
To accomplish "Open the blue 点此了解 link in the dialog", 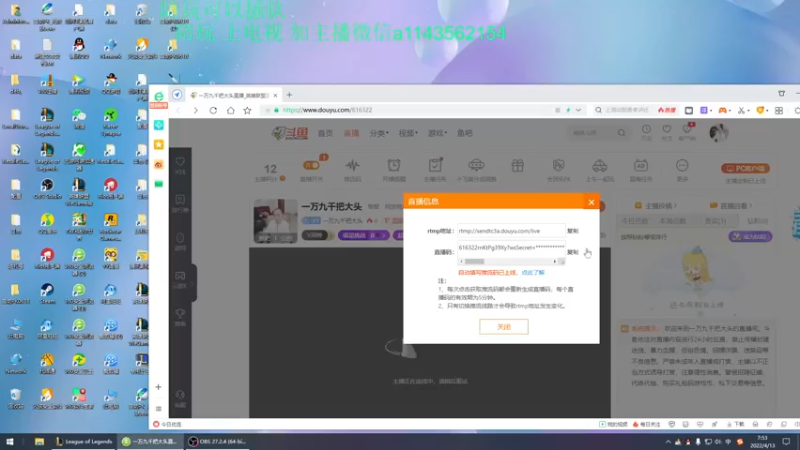I will click(533, 272).
